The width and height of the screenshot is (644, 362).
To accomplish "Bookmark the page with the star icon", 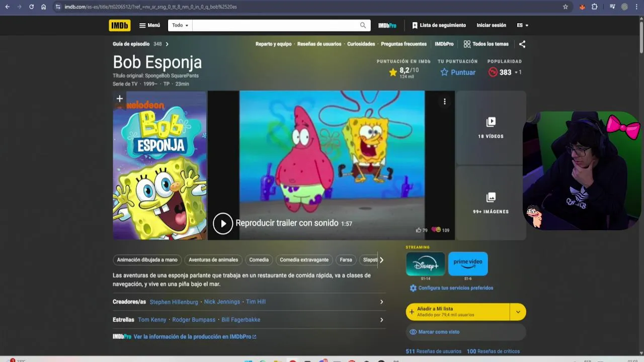I will coord(566,7).
